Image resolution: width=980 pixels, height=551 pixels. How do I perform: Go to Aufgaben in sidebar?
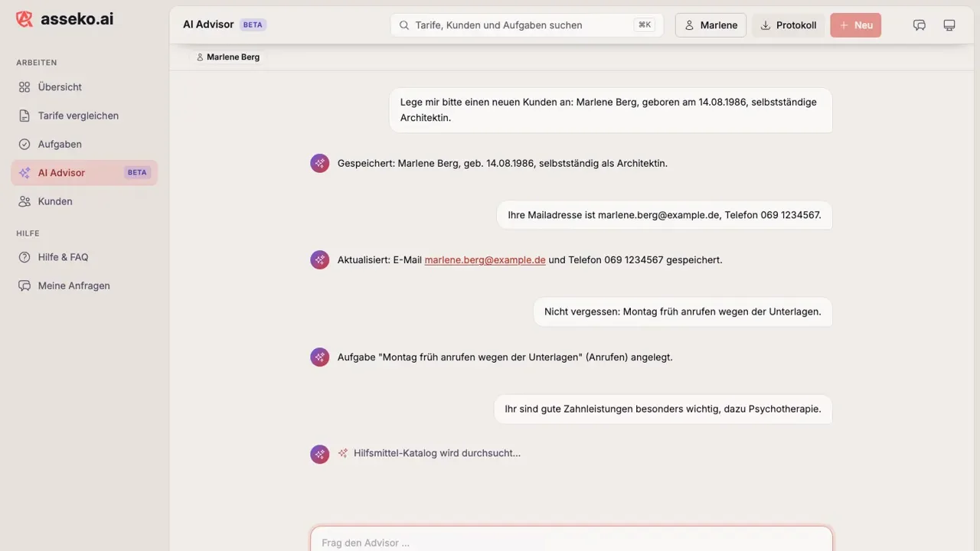coord(84,144)
